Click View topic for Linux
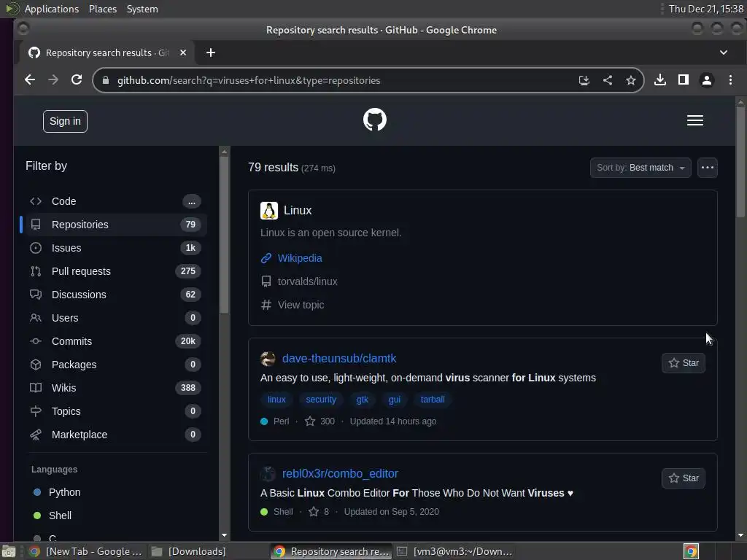 click(x=301, y=305)
